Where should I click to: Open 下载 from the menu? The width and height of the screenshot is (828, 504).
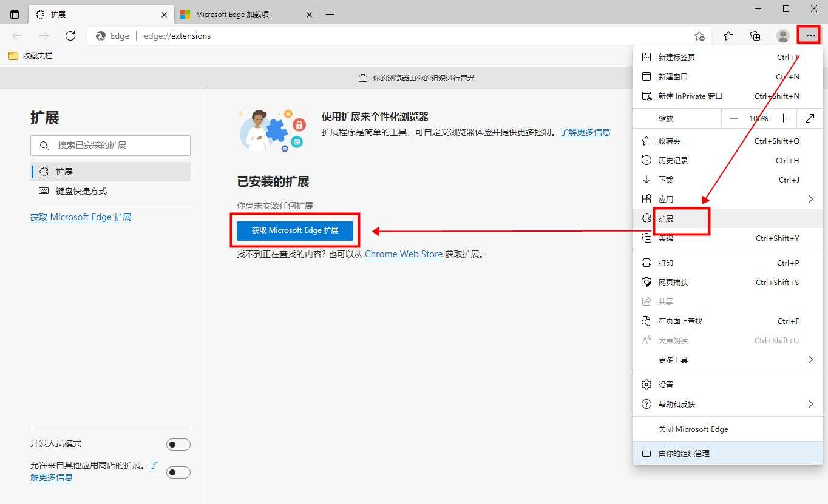(728, 180)
